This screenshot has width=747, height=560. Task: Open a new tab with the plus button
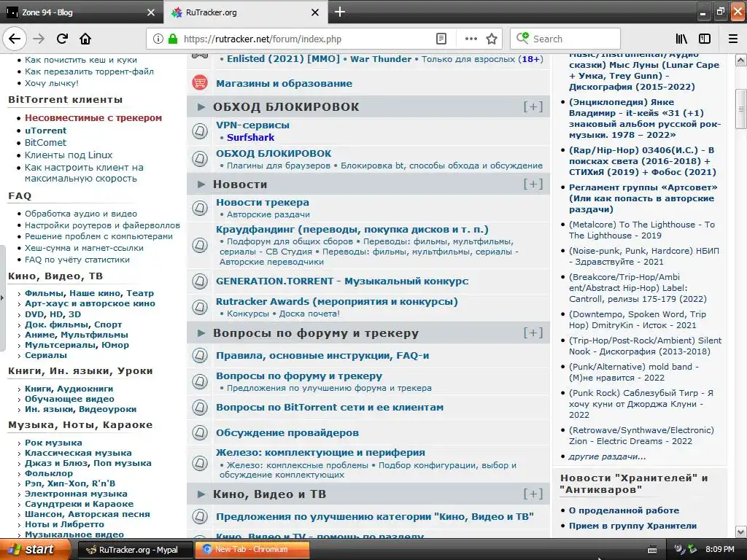click(x=340, y=12)
